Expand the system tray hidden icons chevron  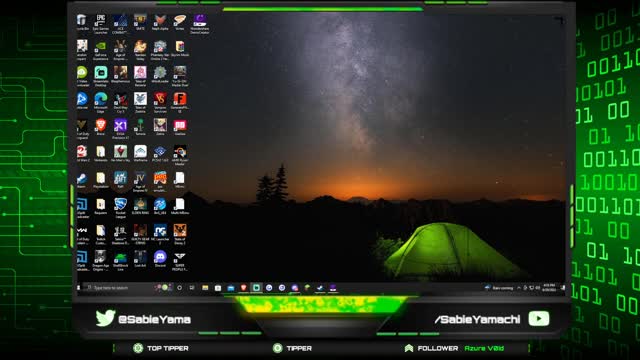[519, 288]
